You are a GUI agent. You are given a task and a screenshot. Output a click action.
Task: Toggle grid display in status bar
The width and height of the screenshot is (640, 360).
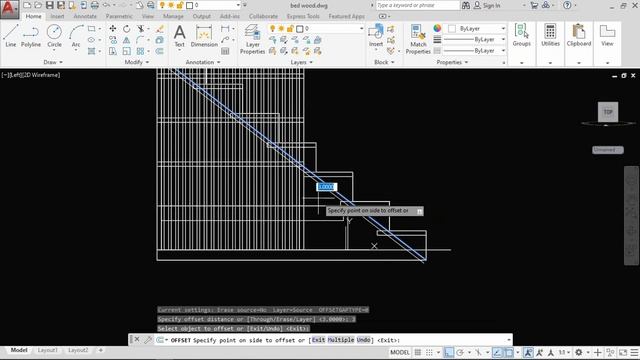418,352
